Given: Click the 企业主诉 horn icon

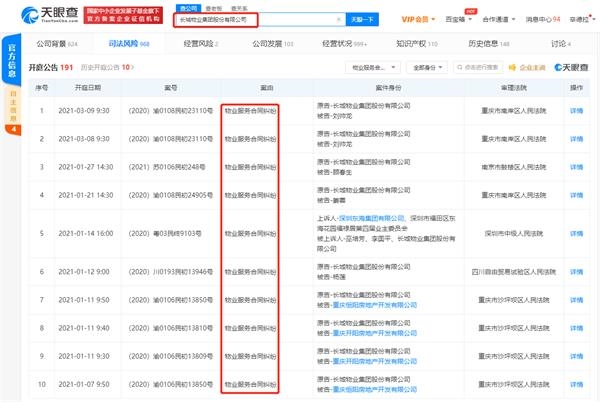Looking at the screenshot, I should pos(512,68).
